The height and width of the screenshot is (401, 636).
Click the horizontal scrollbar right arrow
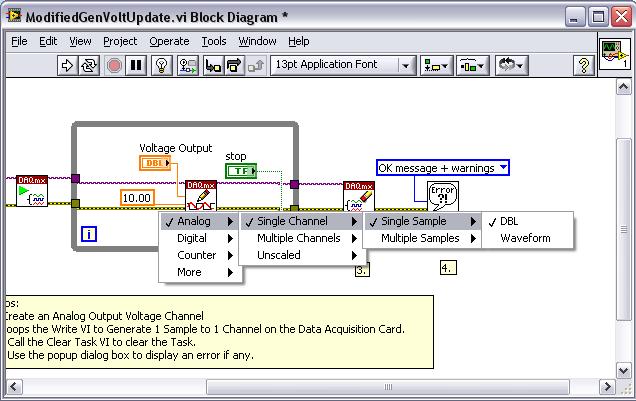coord(607,386)
